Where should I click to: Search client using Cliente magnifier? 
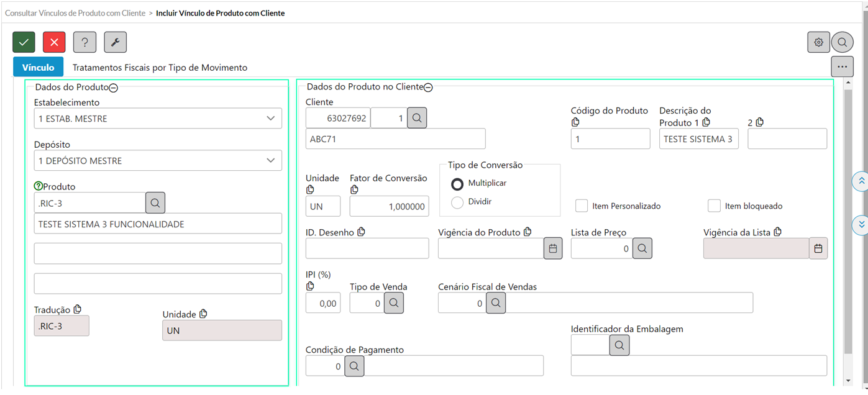tap(417, 118)
